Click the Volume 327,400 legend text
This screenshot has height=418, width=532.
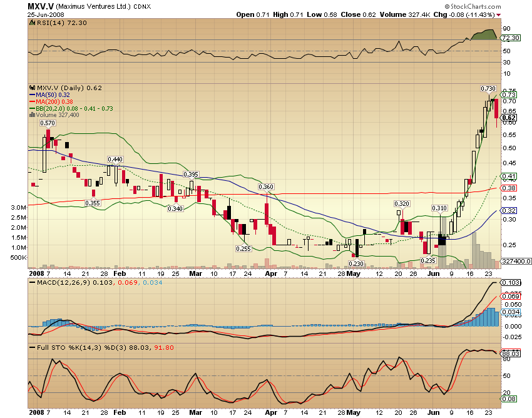coord(58,115)
